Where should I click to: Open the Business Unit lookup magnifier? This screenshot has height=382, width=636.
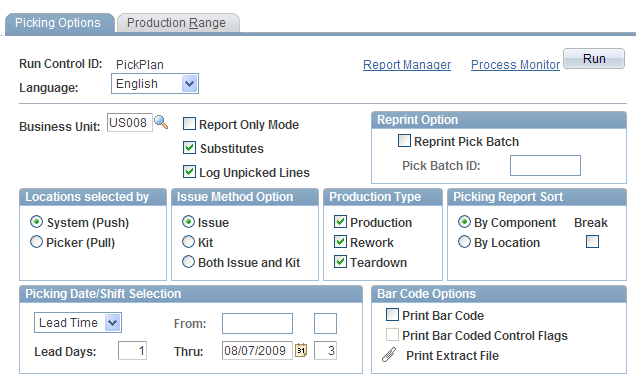[161, 122]
